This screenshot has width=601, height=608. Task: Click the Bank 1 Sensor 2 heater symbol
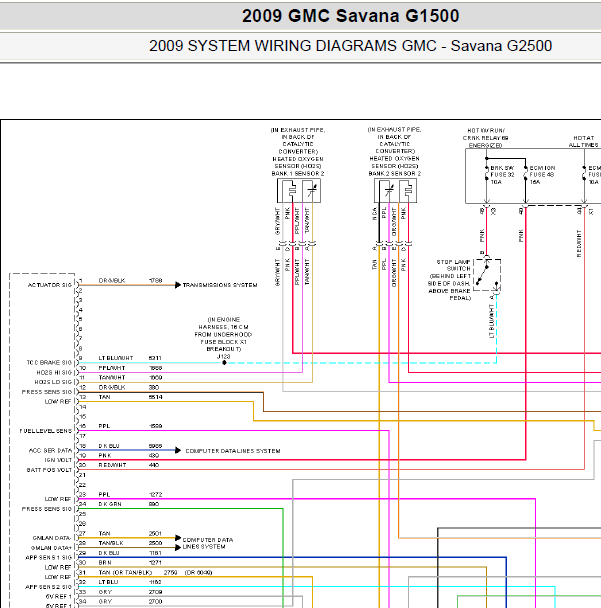pos(292,191)
